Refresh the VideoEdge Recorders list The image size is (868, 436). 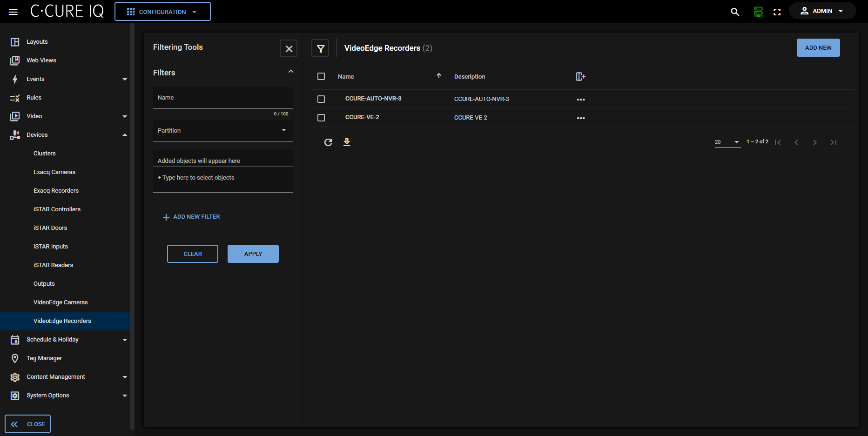point(328,142)
